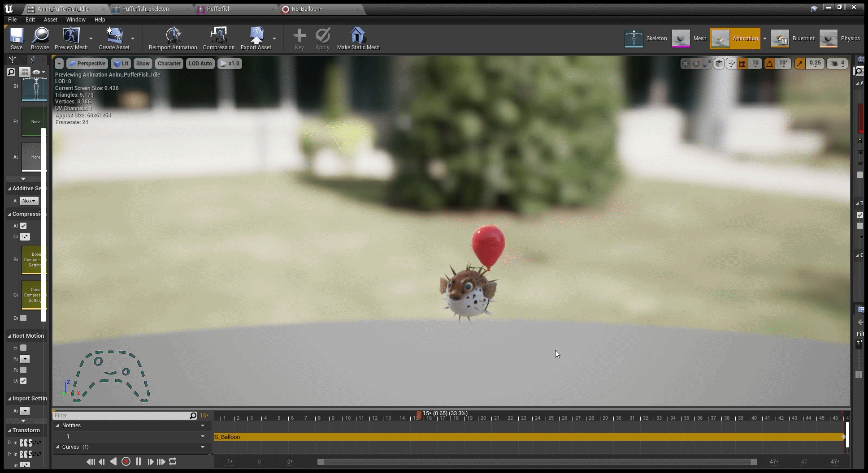This screenshot has height=473, width=868.
Task: Enable the Use checkbox under Root Motion
Action: tap(23, 381)
